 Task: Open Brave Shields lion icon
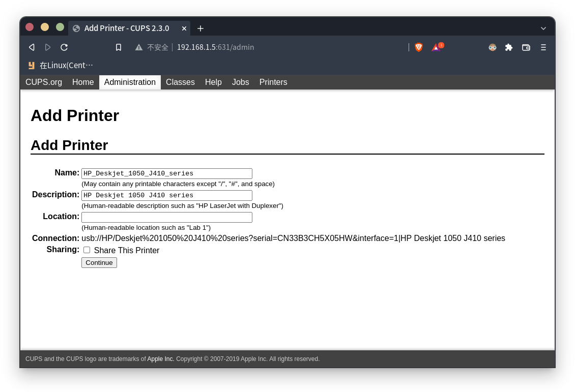[x=419, y=47]
